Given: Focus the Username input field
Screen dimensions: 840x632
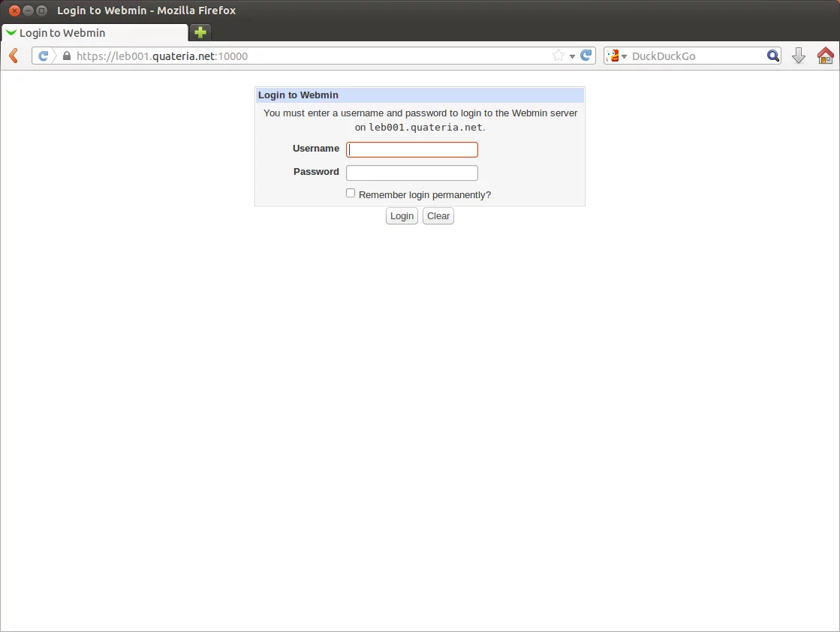Looking at the screenshot, I should click(411, 149).
